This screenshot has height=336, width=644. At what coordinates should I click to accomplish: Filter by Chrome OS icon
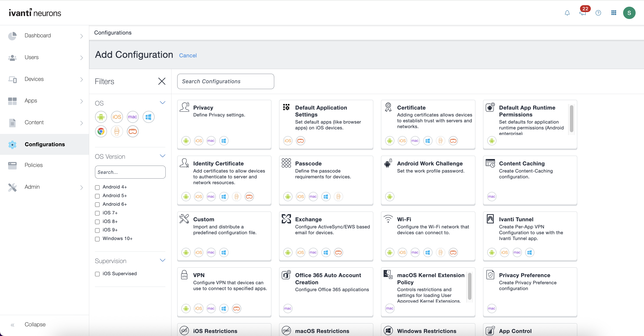tap(101, 131)
